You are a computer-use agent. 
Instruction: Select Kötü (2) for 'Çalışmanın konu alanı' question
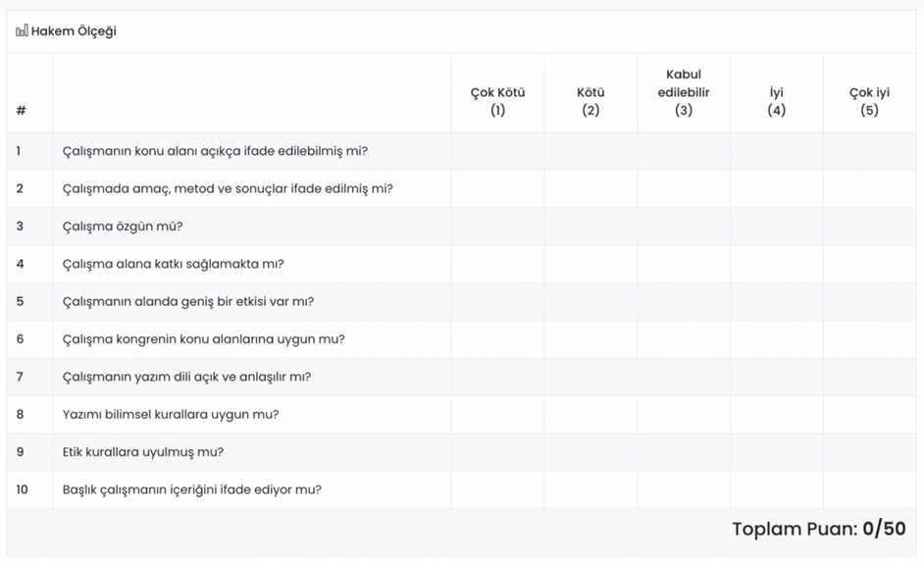coord(590,151)
